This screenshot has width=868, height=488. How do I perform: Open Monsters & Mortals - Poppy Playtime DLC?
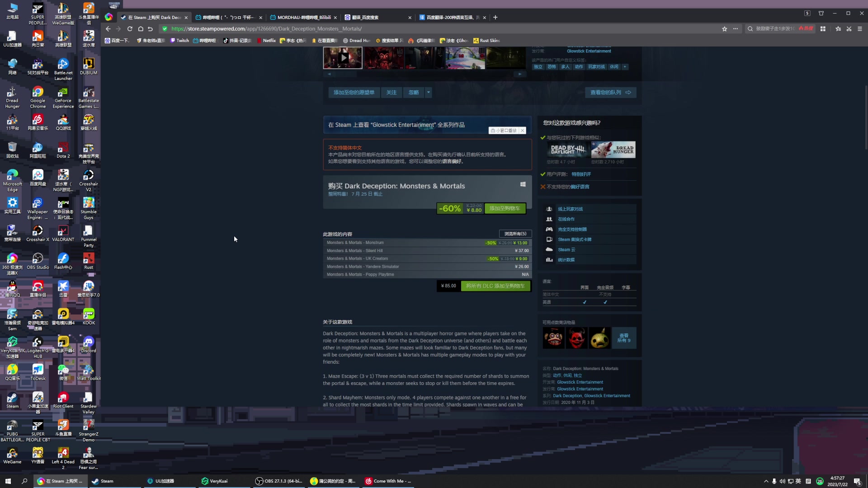(x=427, y=275)
